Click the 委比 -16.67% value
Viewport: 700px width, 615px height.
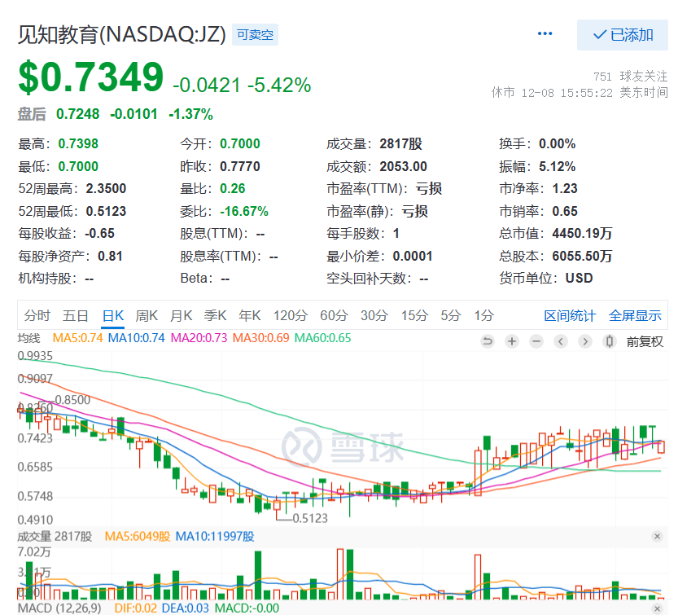(244, 211)
